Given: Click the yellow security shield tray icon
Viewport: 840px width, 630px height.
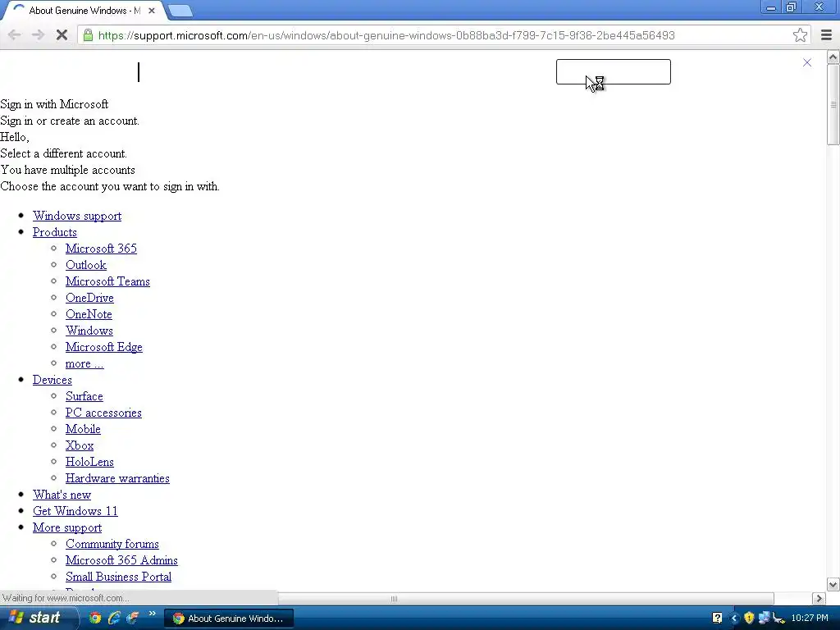Looking at the screenshot, I should (749, 619).
